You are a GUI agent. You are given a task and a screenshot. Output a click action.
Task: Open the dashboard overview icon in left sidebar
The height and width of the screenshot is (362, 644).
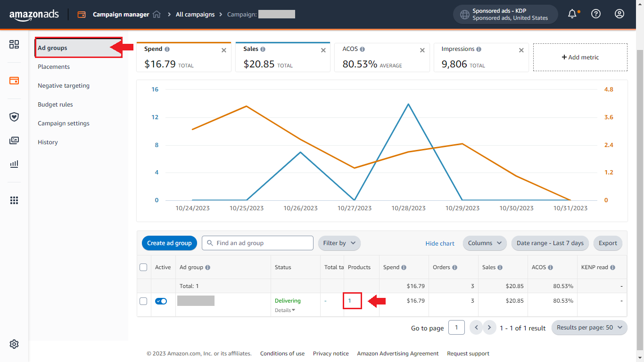tap(14, 44)
